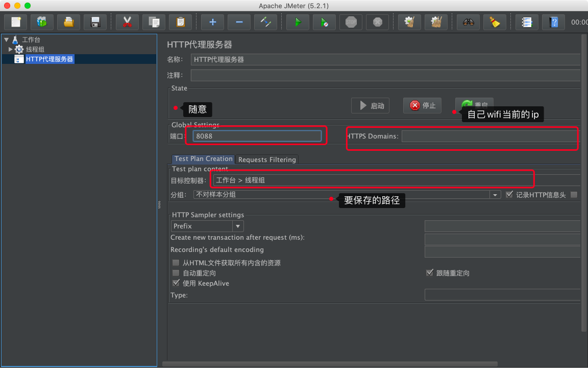Image resolution: width=588 pixels, height=368 pixels.
Task: Focus the Type input field
Action: [502, 294]
